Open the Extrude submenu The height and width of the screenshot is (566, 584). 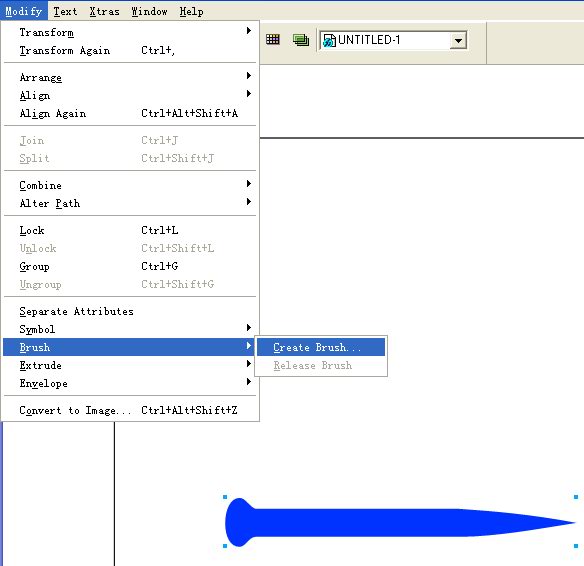[130, 365]
